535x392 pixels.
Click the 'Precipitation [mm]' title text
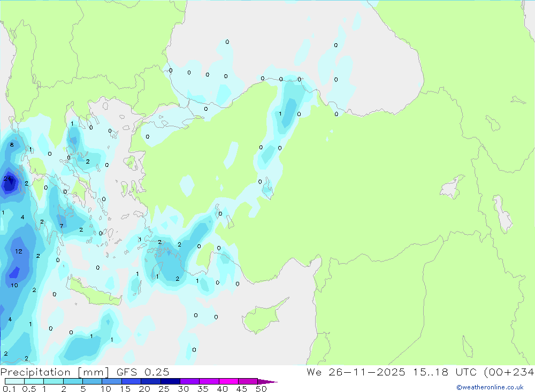pyautogui.click(x=55, y=372)
